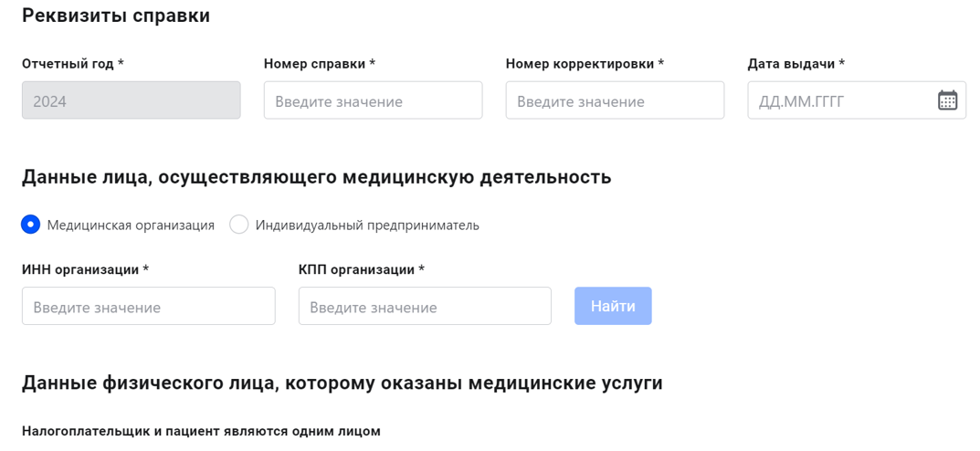Viewport: 980px width, 451px height.
Task: Click the Номер корректировки label text
Action: (585, 64)
